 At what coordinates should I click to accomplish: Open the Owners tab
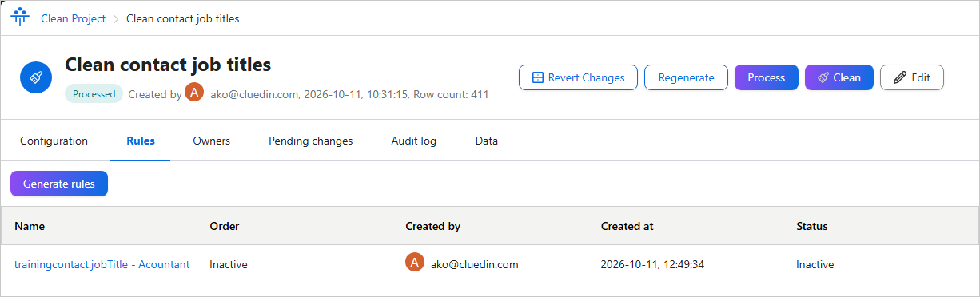[211, 141]
